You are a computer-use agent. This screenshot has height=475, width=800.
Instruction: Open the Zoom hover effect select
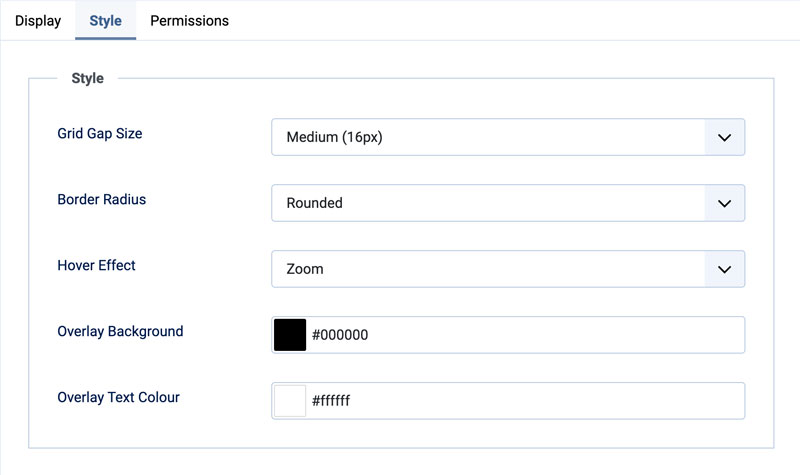[488, 269]
